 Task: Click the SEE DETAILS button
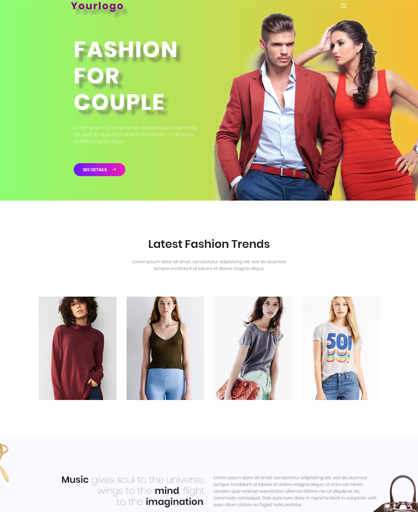pos(99,170)
